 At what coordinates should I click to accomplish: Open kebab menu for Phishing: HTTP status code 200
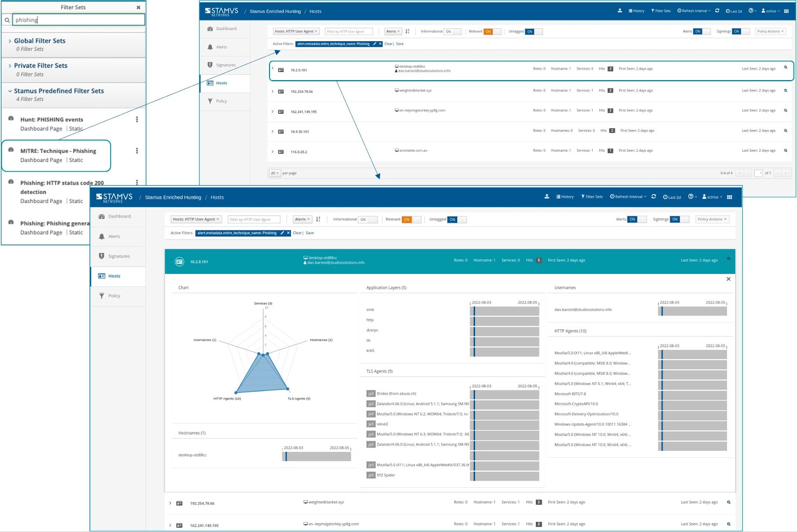137,183
